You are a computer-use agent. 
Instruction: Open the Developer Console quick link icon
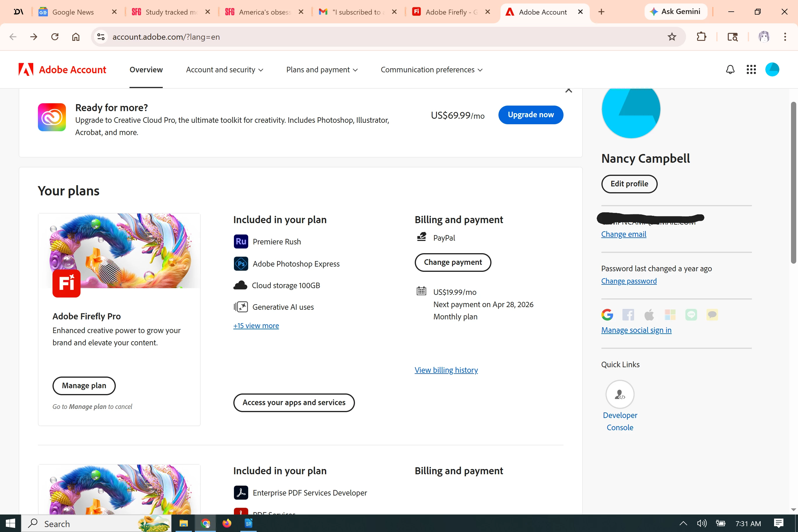point(619,394)
